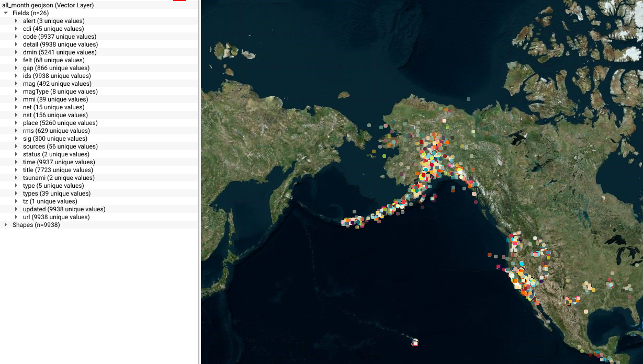Click the Hawaii earthquake marker on the map
This screenshot has height=364, width=643.
click(415, 343)
